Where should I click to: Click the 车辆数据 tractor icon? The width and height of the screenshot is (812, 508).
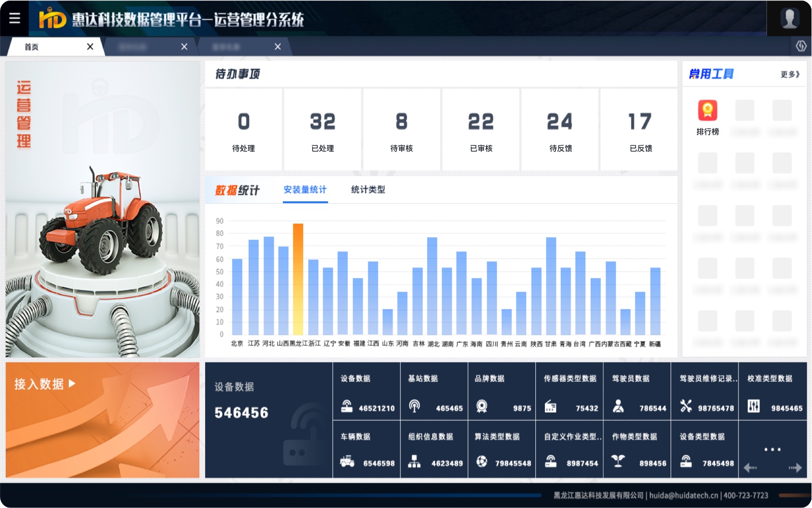coord(347,461)
